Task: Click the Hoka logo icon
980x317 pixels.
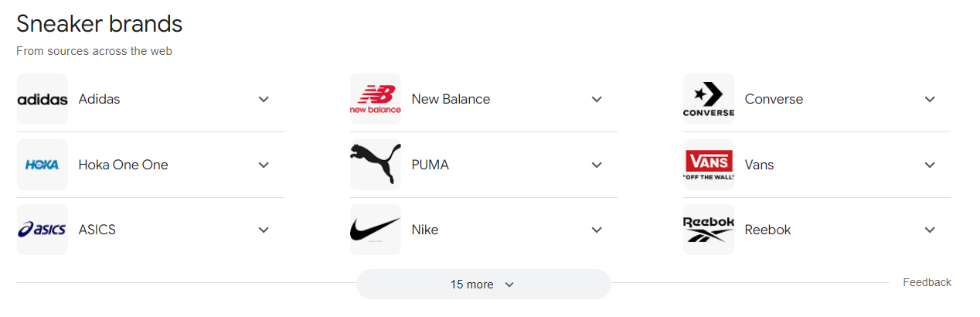Action: (x=42, y=165)
